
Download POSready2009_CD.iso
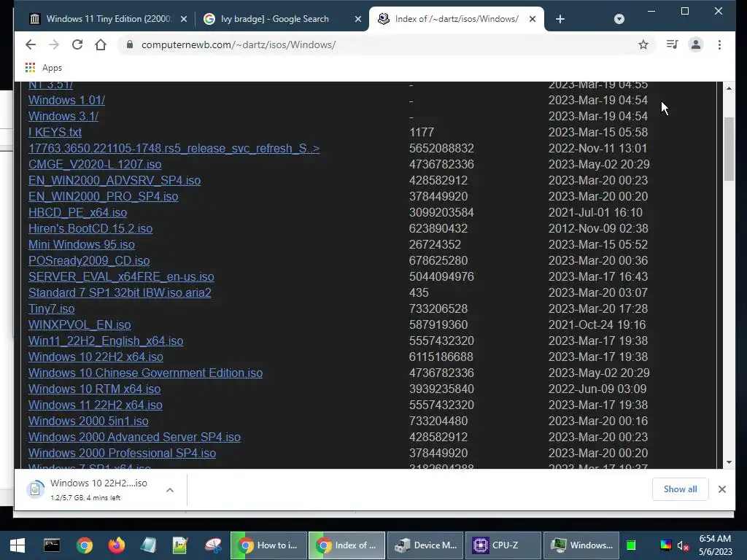89,261
